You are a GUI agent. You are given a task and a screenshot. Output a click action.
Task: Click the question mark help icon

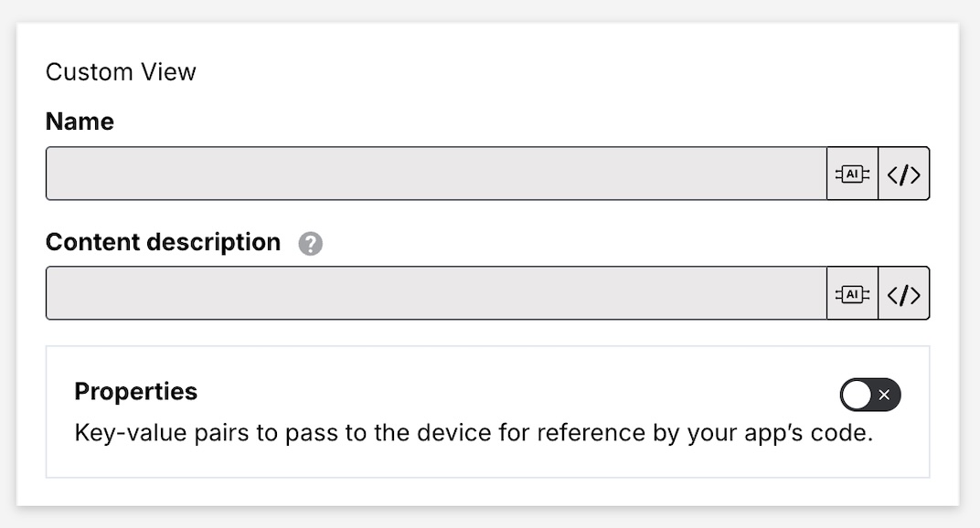click(x=311, y=244)
